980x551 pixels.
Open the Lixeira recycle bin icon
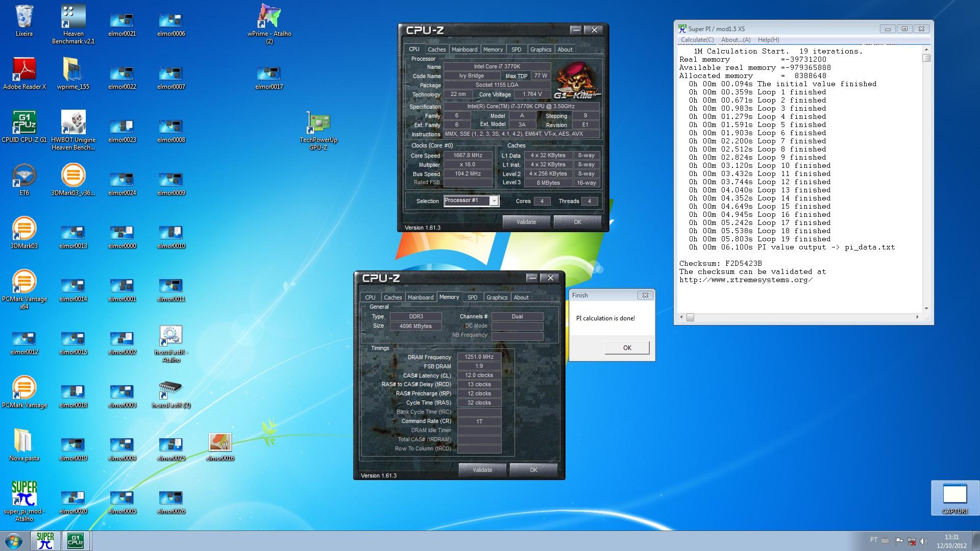[x=24, y=21]
